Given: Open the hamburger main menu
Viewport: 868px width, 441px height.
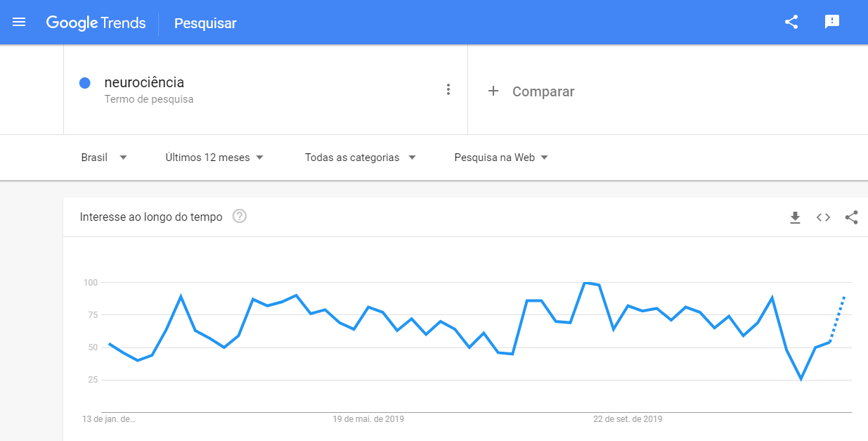Looking at the screenshot, I should [19, 23].
